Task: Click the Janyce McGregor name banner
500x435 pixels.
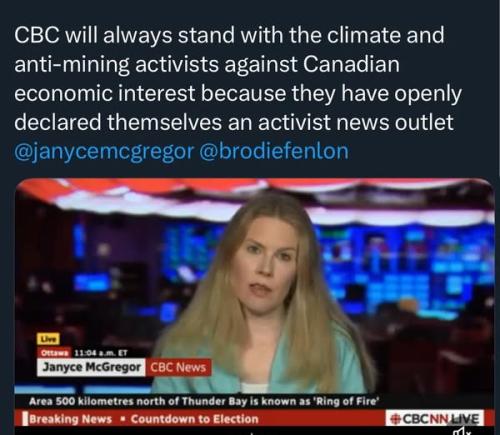Action: tap(91, 367)
